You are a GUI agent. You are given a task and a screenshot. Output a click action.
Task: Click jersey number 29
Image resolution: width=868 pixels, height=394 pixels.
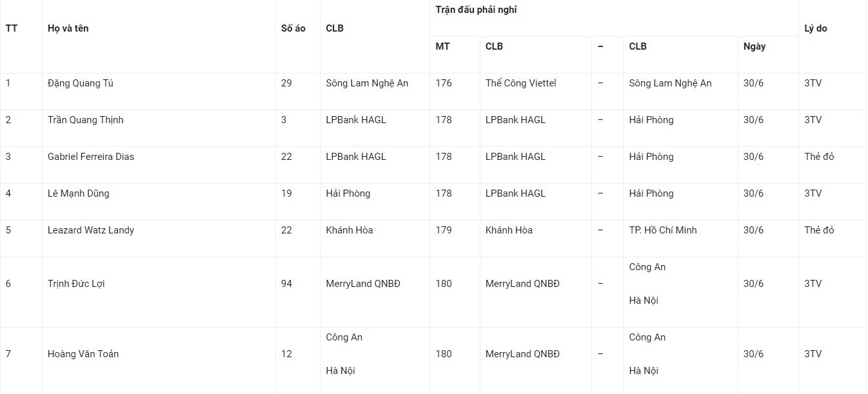287,83
